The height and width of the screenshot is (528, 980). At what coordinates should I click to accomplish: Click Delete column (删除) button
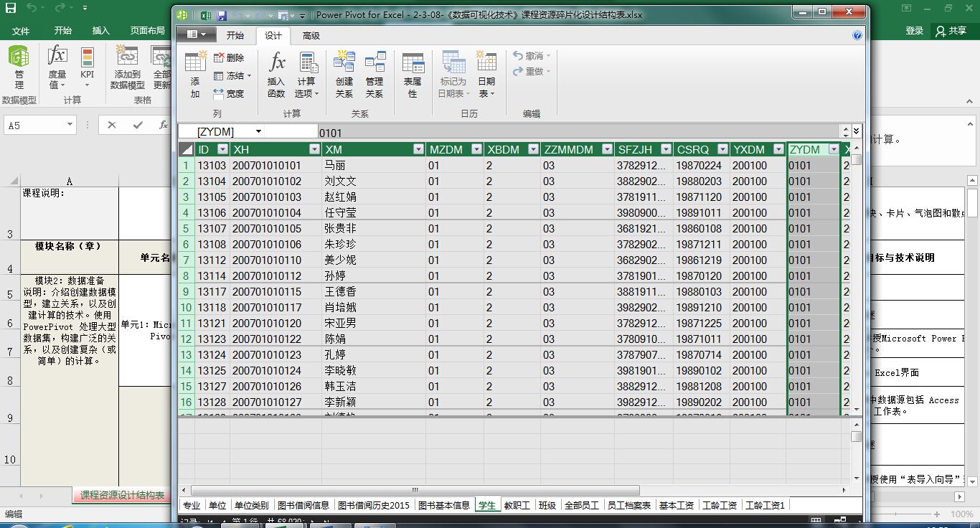[229, 58]
